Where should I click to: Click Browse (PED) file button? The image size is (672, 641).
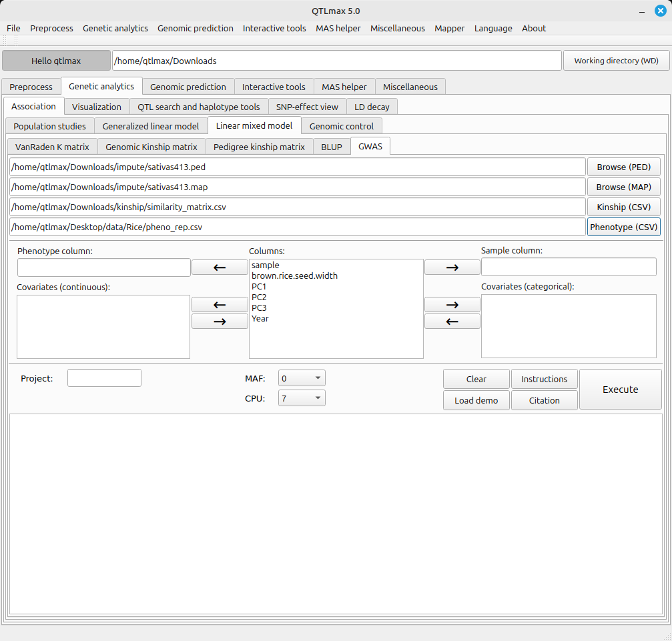click(x=623, y=167)
